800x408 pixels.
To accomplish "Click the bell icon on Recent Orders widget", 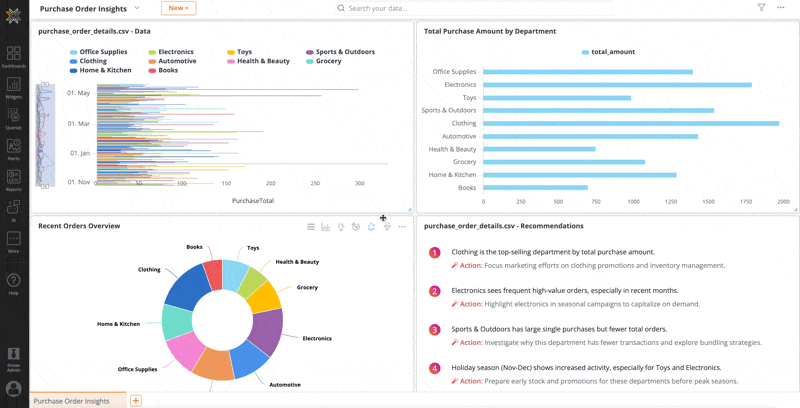I will click(371, 227).
